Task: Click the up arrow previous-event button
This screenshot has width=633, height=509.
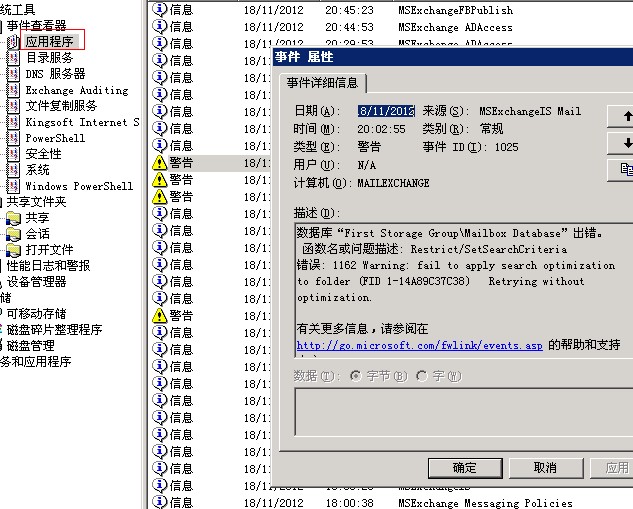Action: pos(620,116)
